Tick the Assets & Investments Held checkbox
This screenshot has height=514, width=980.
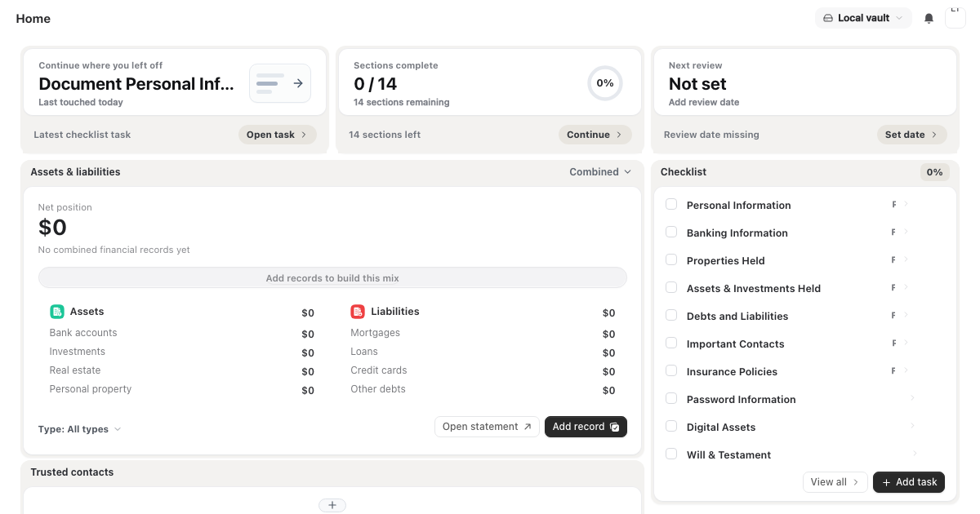(671, 288)
